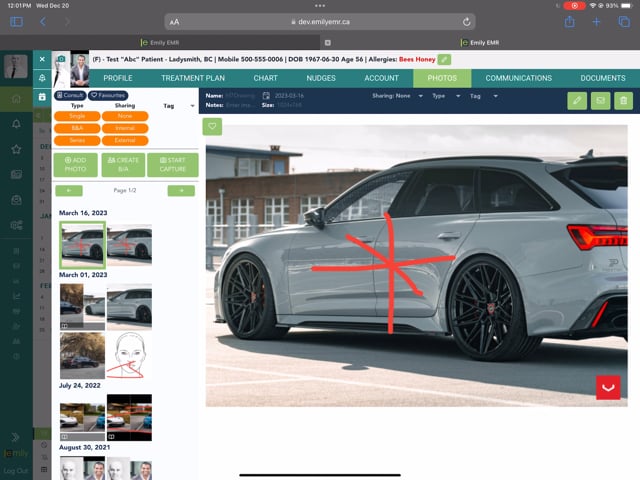Toggle the Series type filter
Viewport: 640px width, 480px height.
tap(77, 140)
